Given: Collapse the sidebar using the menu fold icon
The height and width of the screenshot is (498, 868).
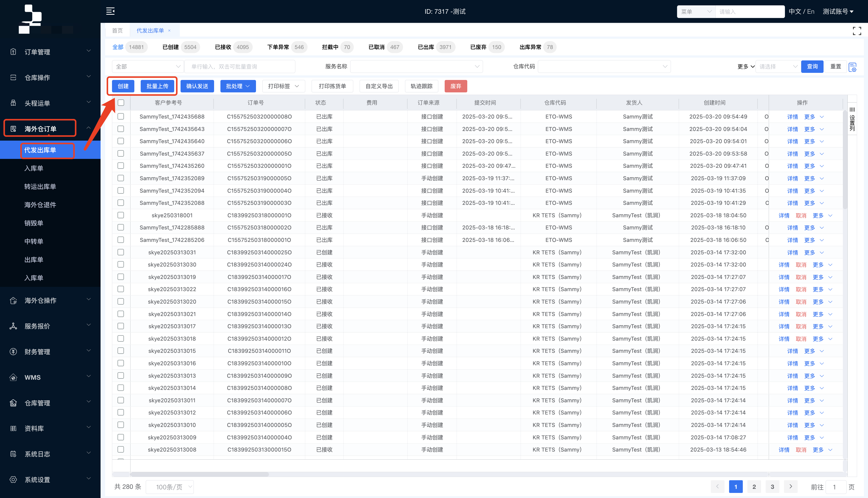Looking at the screenshot, I should pos(110,11).
